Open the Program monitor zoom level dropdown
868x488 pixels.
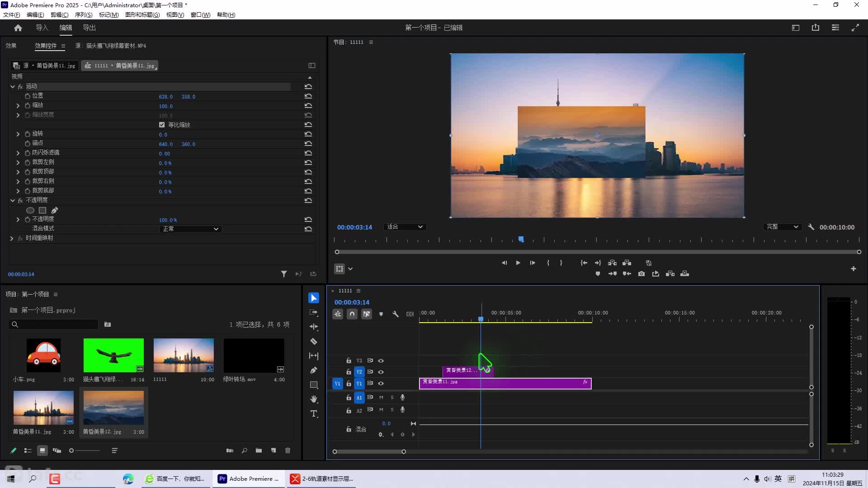pyautogui.click(x=404, y=227)
